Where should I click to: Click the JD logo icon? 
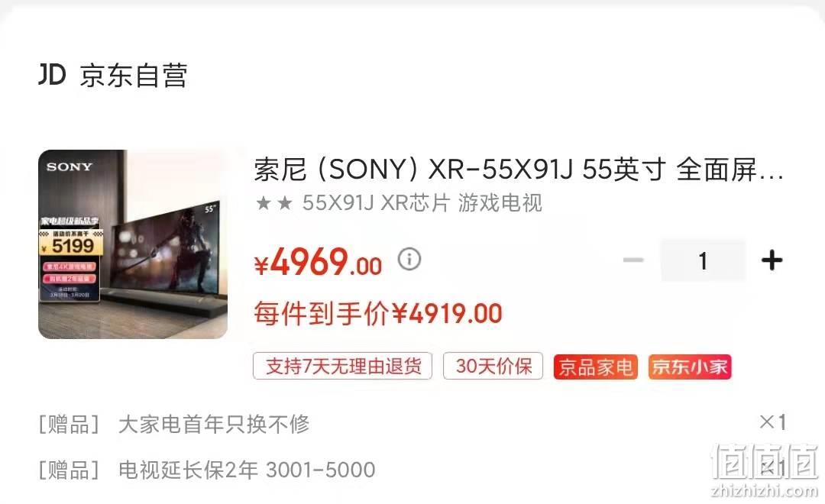click(x=52, y=75)
